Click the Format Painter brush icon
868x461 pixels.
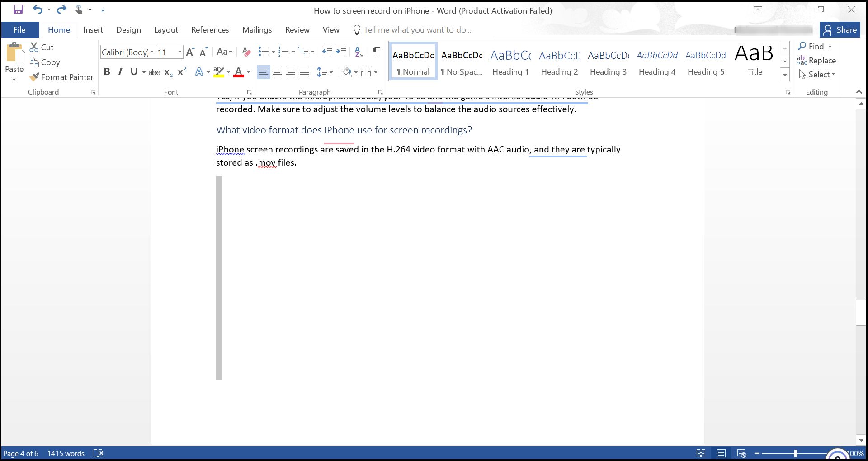(34, 77)
